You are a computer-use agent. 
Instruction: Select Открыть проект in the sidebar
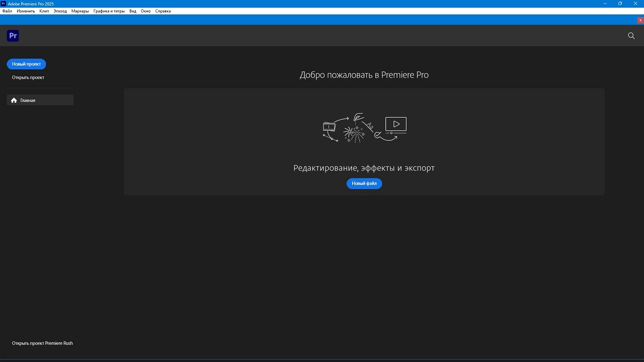coord(28,77)
